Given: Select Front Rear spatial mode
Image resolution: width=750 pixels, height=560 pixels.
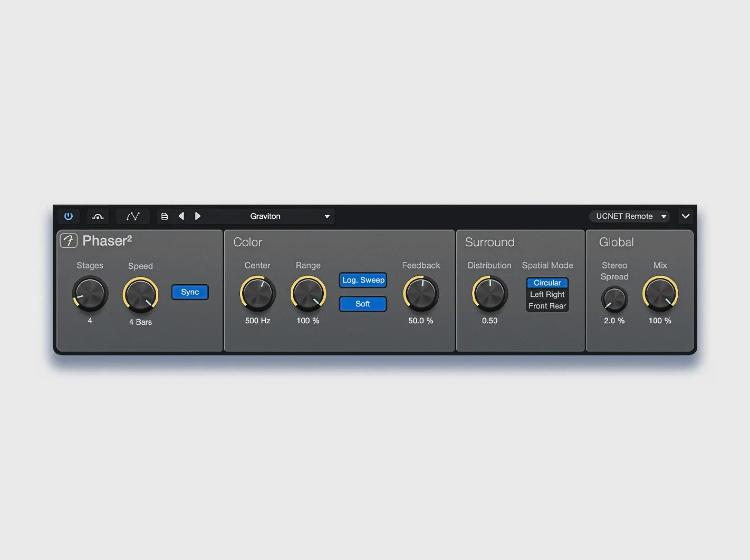Looking at the screenshot, I should click(547, 306).
